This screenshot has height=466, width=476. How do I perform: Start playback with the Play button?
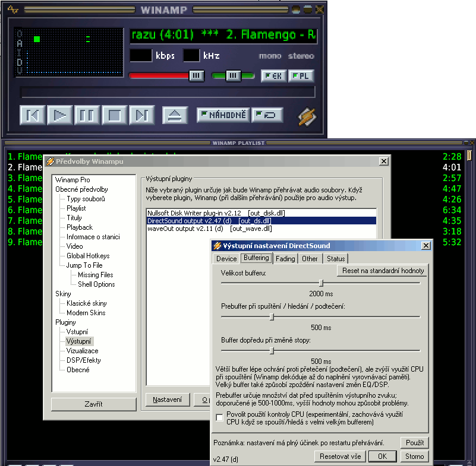(x=60, y=115)
